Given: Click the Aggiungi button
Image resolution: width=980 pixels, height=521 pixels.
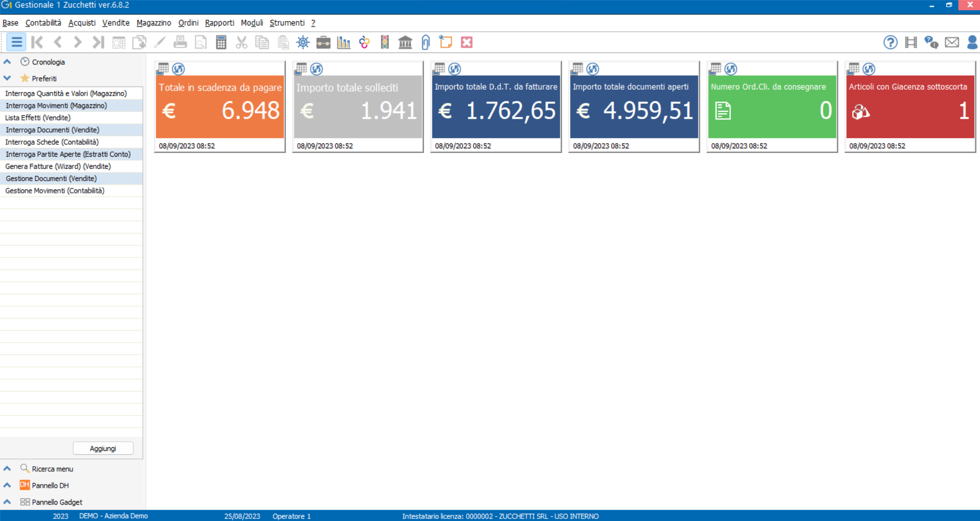Looking at the screenshot, I should [103, 448].
